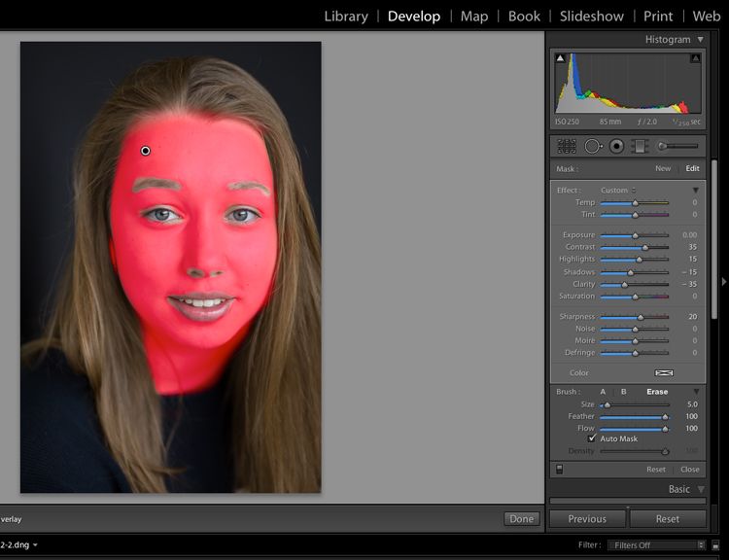Select the Red Eye Correction tool
729x560 pixels.
coord(616,146)
